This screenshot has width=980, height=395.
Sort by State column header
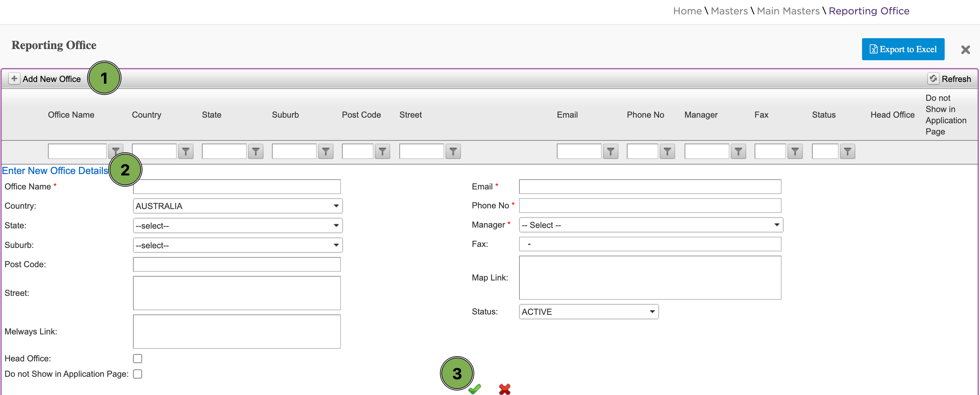(211, 115)
